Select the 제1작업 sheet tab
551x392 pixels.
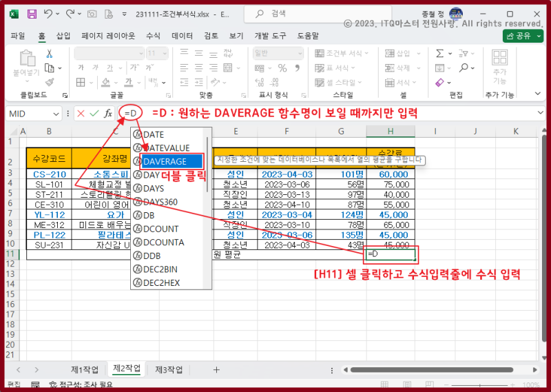click(85, 369)
